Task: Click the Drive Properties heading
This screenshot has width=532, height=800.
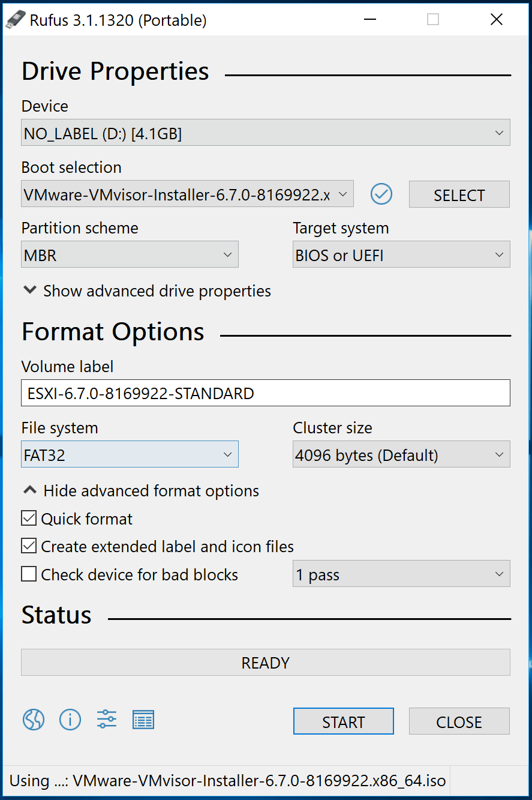Action: [115, 71]
